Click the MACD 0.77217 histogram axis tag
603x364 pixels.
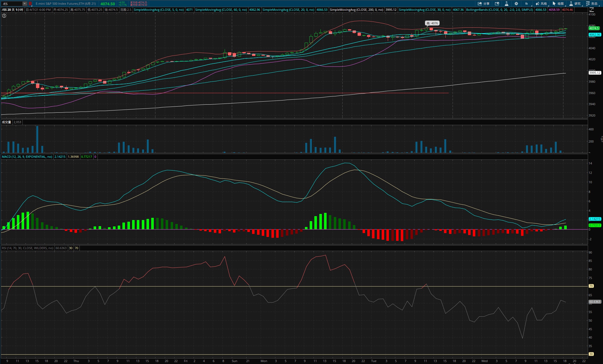tap(594, 225)
